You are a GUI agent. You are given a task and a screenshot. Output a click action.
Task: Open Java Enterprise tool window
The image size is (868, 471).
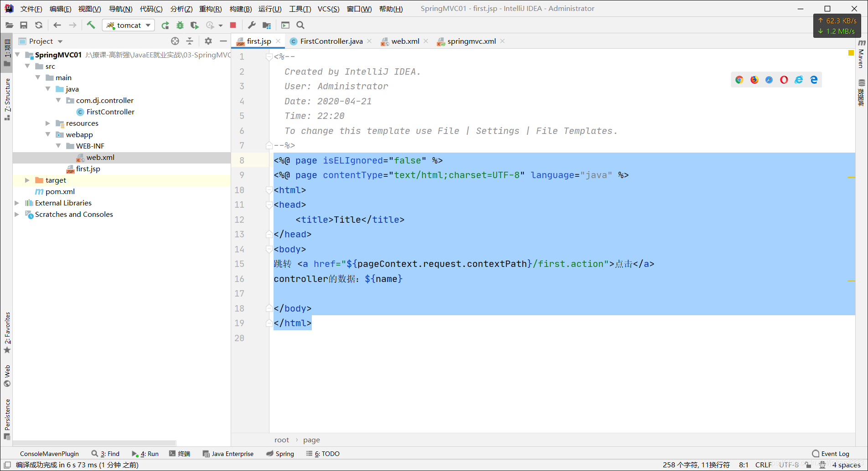[x=228, y=454]
